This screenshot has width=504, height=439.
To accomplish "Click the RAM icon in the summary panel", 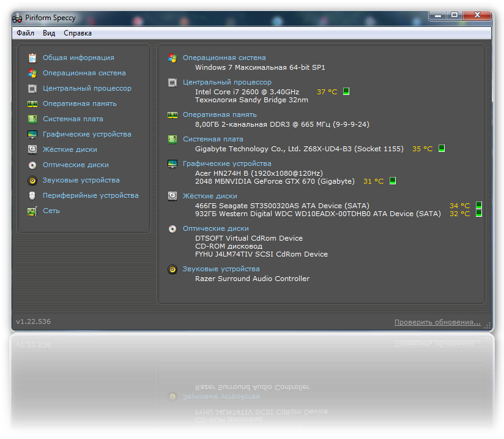I will [172, 115].
